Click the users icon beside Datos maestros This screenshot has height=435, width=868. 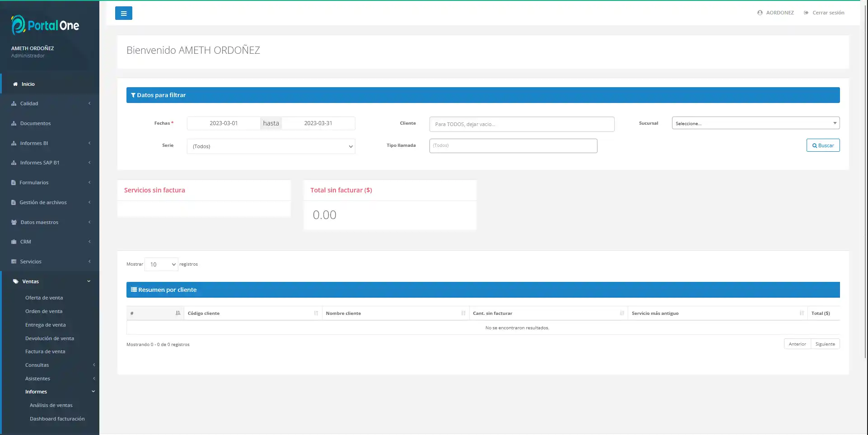coord(14,222)
